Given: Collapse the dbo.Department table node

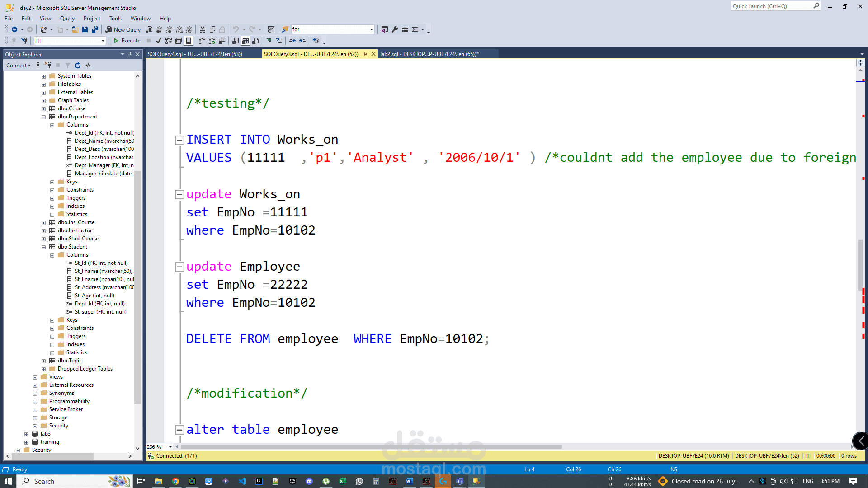Looking at the screenshot, I should pyautogui.click(x=44, y=117).
